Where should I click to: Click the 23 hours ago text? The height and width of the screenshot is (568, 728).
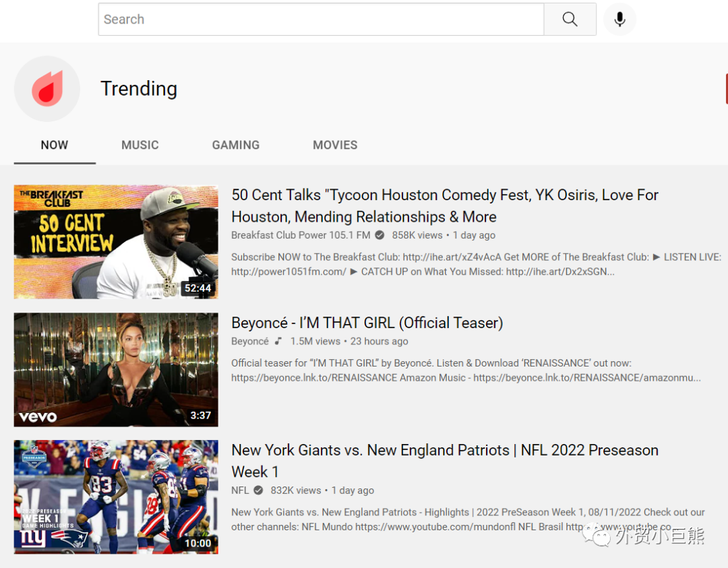380,341
